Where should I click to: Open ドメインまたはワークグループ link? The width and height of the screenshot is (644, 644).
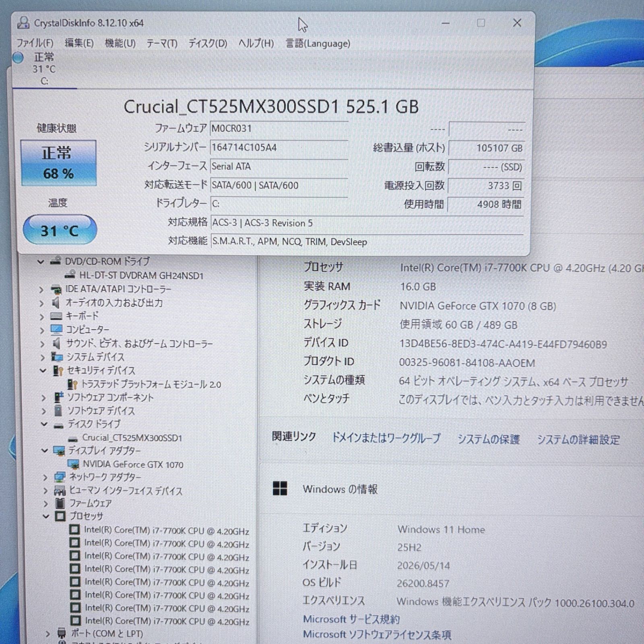pyautogui.click(x=386, y=438)
